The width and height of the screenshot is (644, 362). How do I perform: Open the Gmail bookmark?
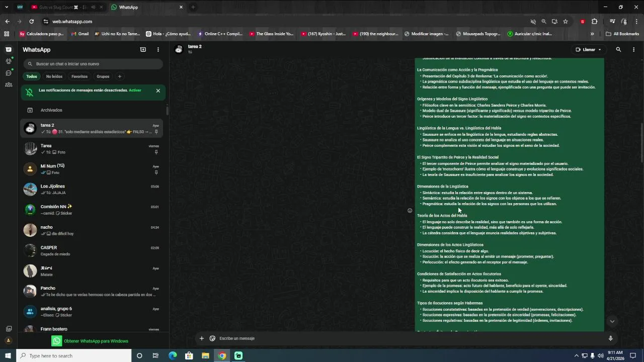80,34
